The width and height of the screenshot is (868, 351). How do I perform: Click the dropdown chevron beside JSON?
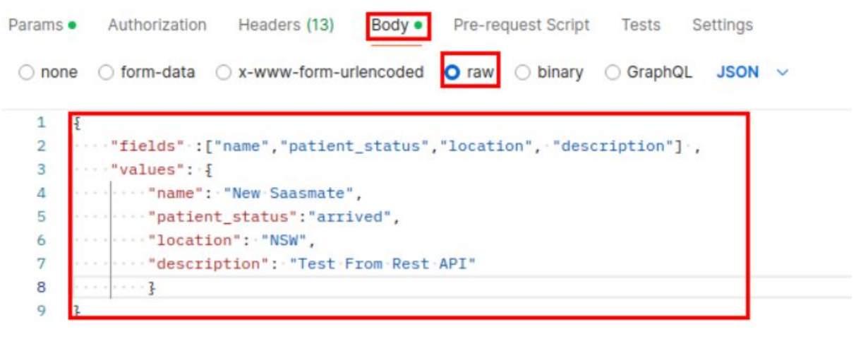point(782,73)
